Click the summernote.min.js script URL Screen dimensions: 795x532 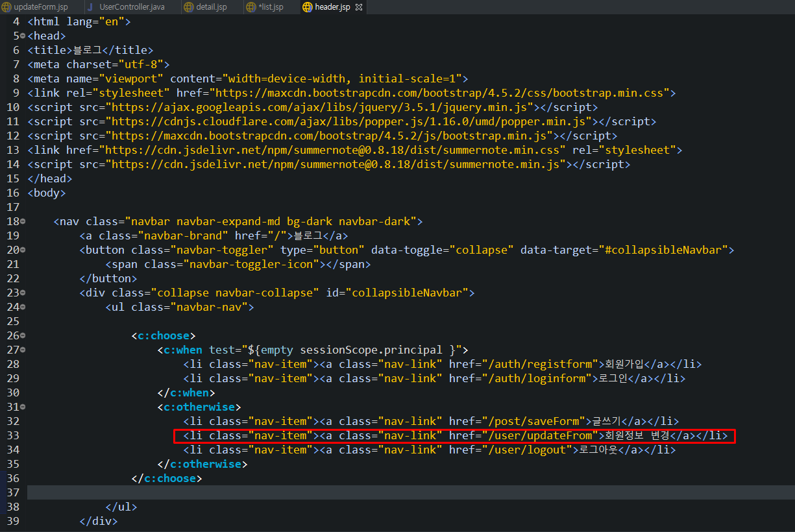tap(335, 164)
